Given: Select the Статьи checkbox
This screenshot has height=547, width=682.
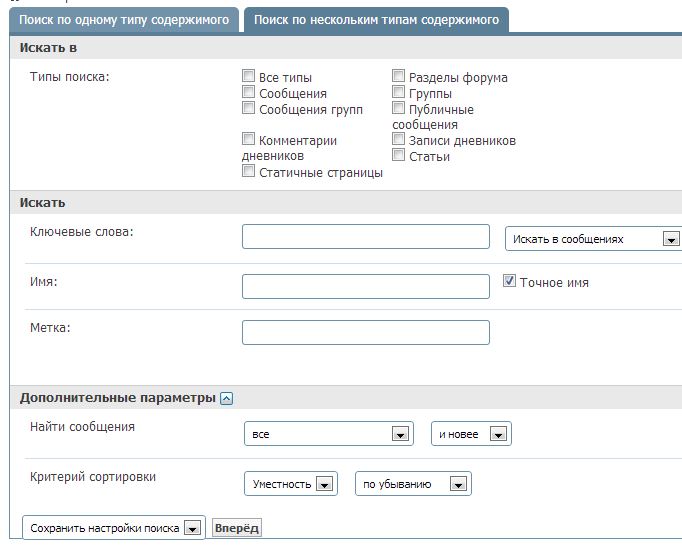Looking at the screenshot, I should tap(398, 155).
